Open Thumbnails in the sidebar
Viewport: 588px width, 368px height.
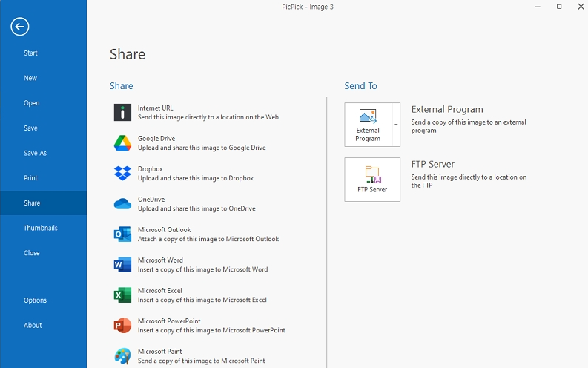(41, 228)
